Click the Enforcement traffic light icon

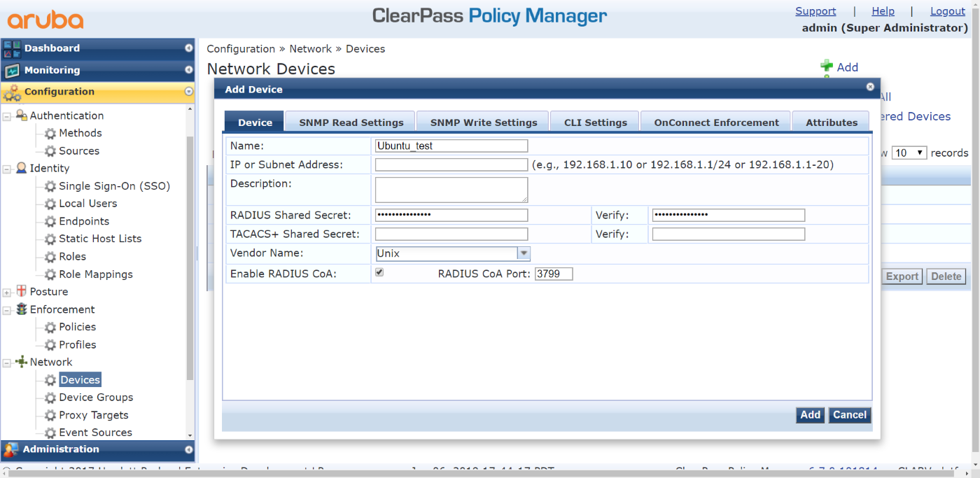coord(21,309)
